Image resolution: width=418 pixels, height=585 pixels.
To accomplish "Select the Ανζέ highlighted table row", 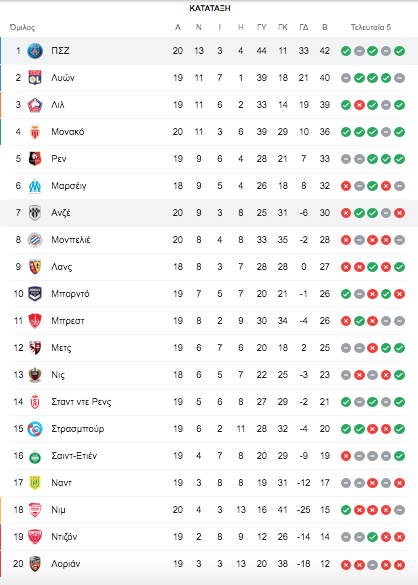I will (209, 213).
